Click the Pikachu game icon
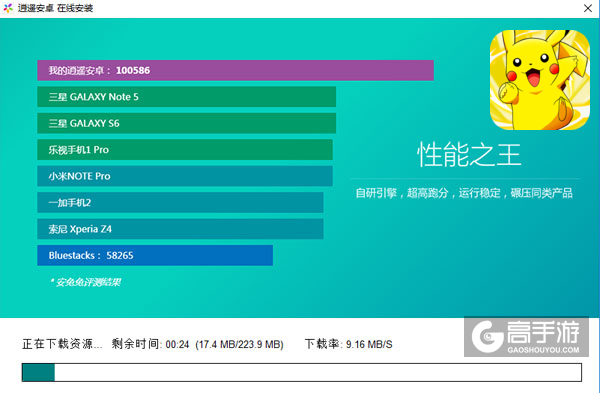600x393 pixels. click(540, 80)
